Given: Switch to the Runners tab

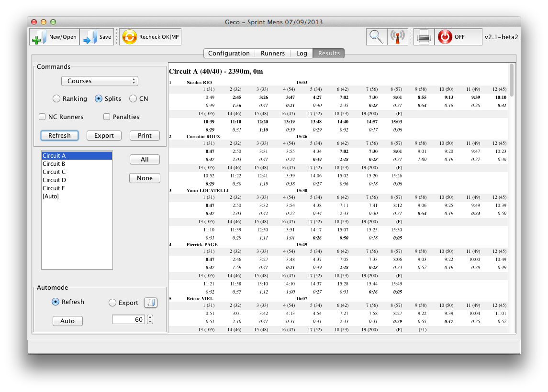Looking at the screenshot, I should coord(273,54).
